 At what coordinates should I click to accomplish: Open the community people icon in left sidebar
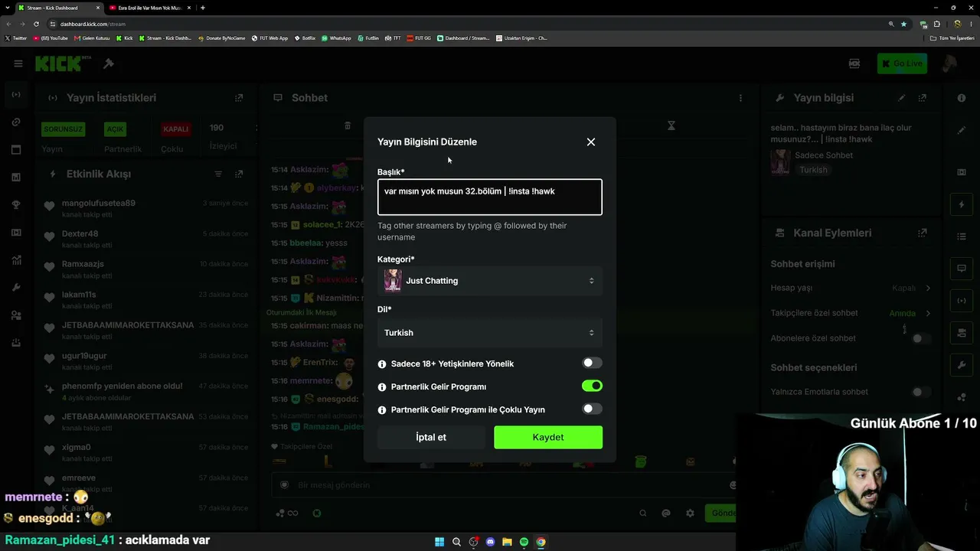point(16,315)
